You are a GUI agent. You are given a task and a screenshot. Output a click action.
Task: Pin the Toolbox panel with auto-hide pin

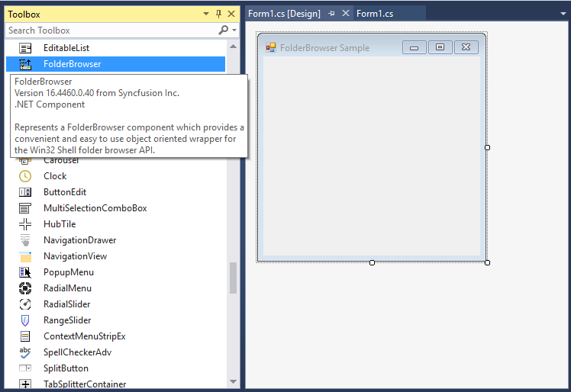[x=218, y=14]
